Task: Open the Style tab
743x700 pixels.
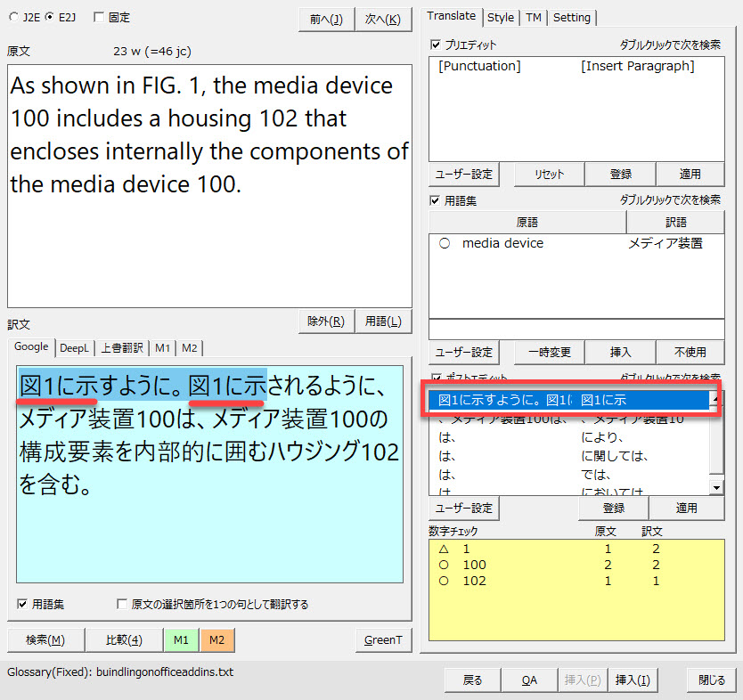Action: point(501,17)
